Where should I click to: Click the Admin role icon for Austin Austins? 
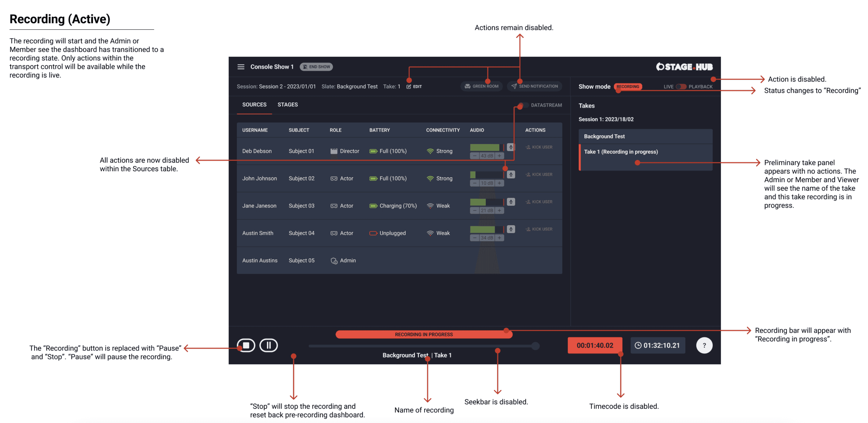[334, 261]
